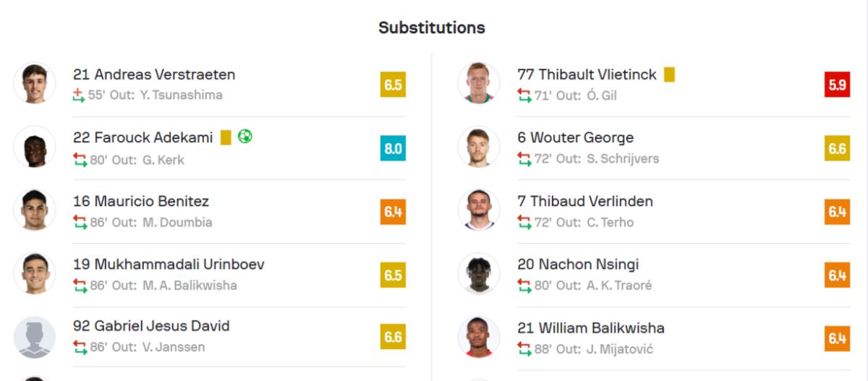Click the substitution arrows icon under William Balikwisha
The height and width of the screenshot is (381, 868).
524,349
